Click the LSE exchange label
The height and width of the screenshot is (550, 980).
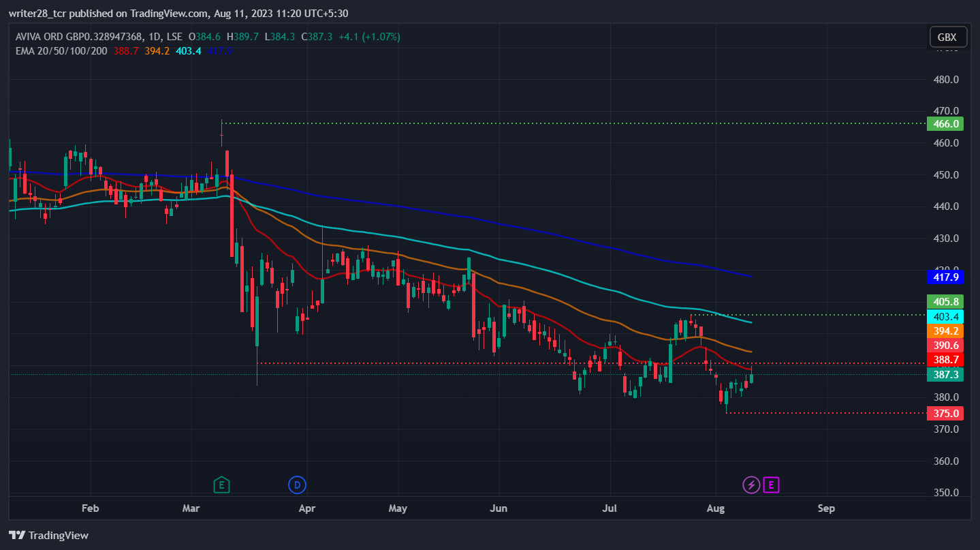click(175, 37)
